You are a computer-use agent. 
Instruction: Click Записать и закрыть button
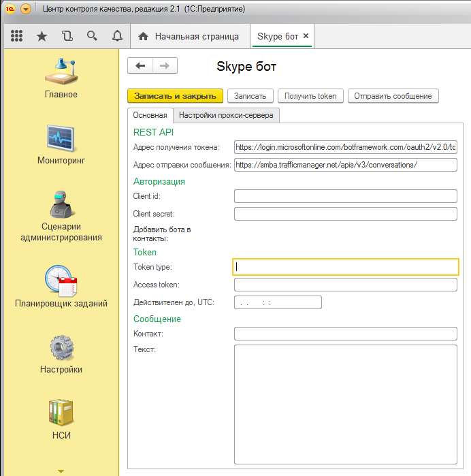pyautogui.click(x=175, y=96)
